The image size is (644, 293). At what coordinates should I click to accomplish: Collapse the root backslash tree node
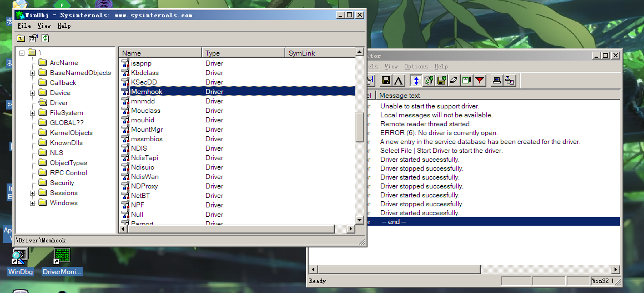click(22, 53)
